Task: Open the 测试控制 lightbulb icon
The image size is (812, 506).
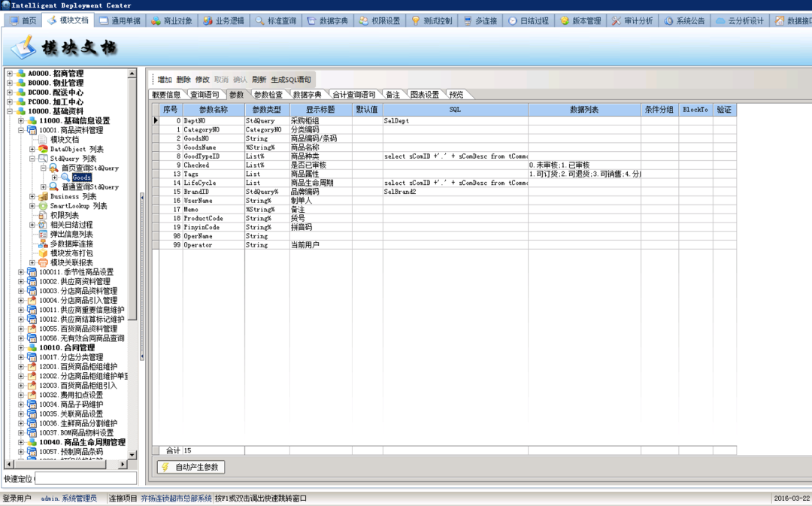Action: click(x=416, y=21)
